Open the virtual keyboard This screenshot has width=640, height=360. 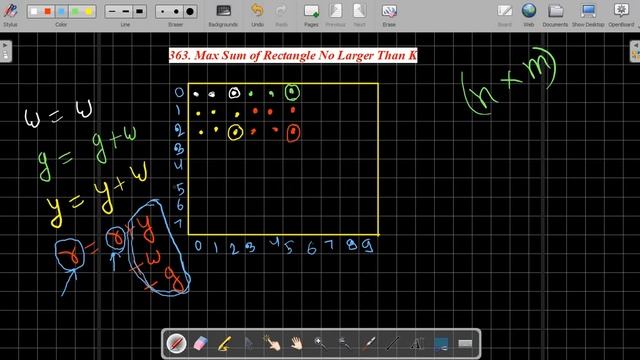465,344
